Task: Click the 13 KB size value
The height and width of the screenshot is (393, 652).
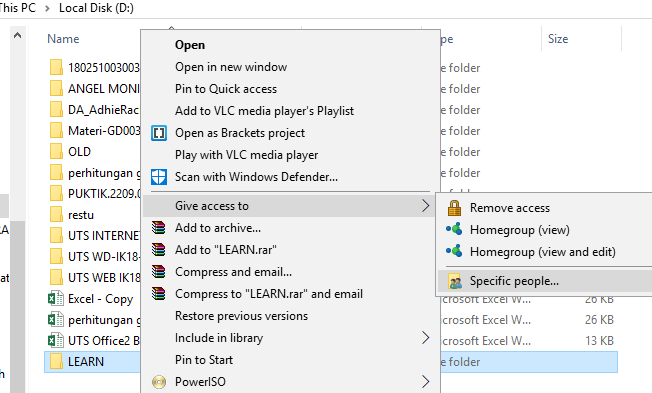Action: 599,341
